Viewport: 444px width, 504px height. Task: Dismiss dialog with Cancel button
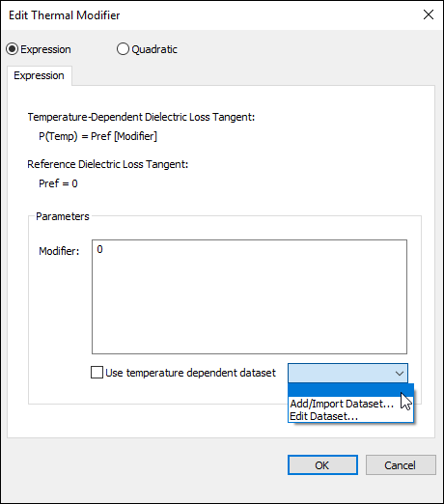401,464
